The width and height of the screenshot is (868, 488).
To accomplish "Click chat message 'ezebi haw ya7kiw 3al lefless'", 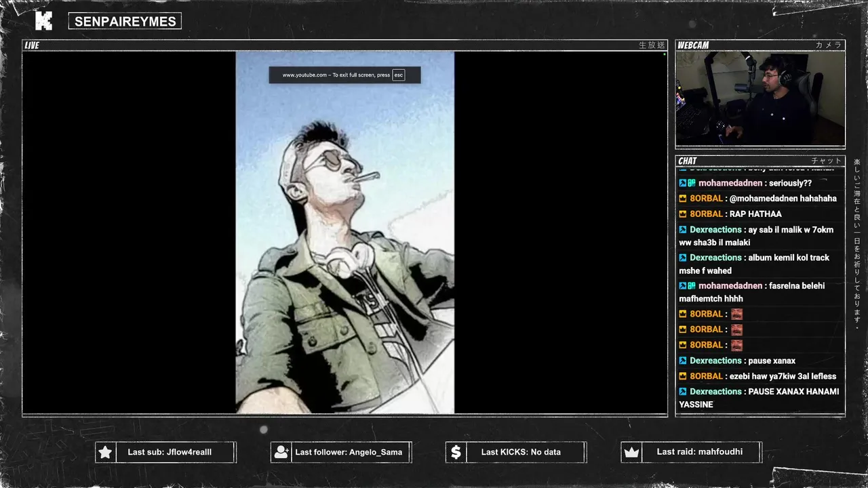I will (x=783, y=376).
